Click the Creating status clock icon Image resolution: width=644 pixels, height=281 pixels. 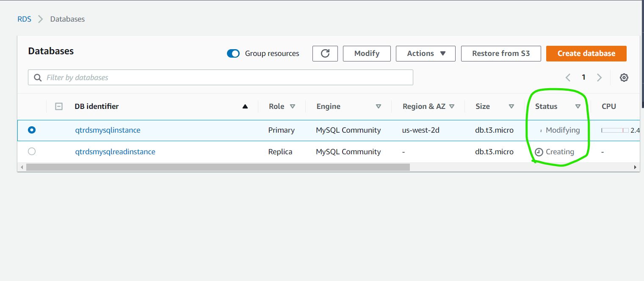pos(538,151)
